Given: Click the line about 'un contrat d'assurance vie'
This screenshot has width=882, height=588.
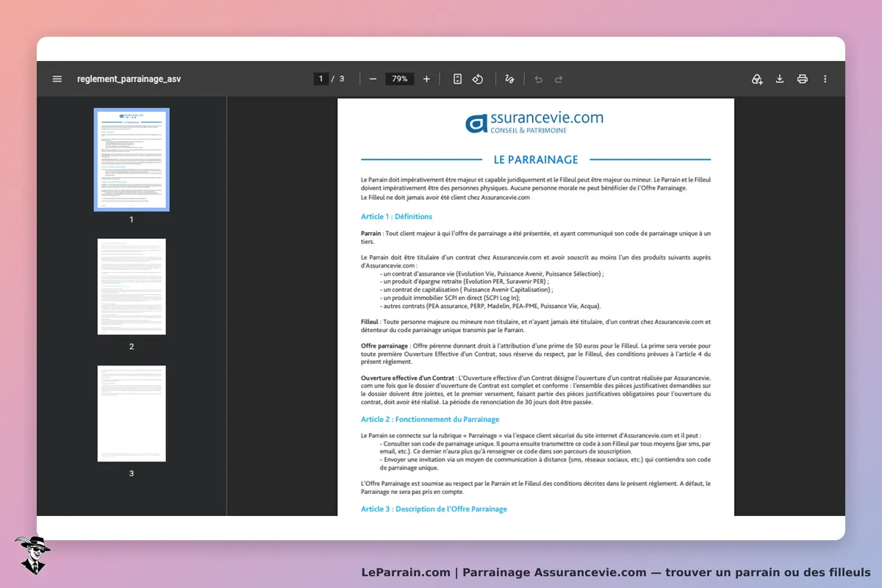Looking at the screenshot, I should click(492, 273).
